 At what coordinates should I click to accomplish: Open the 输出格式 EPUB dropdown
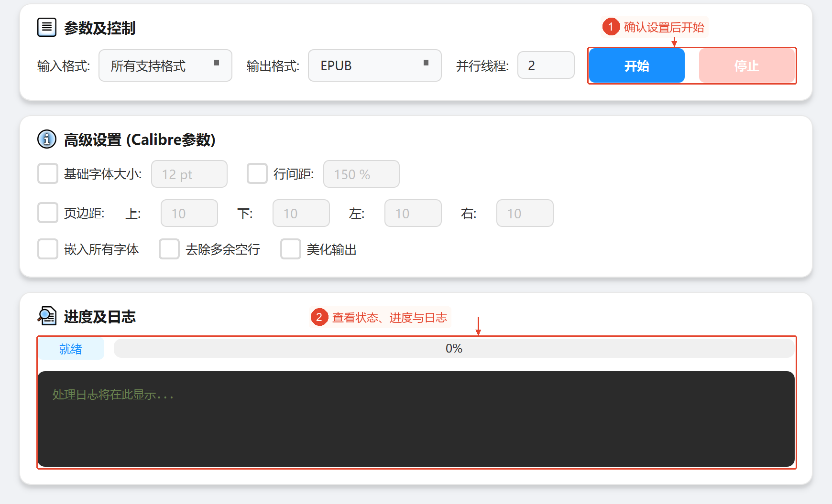(375, 65)
